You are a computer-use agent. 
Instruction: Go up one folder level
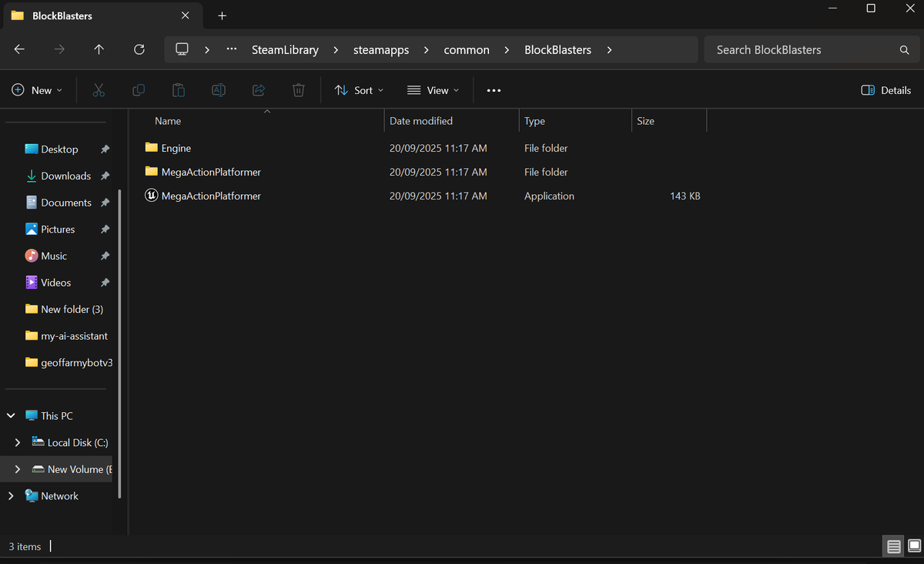(99, 49)
